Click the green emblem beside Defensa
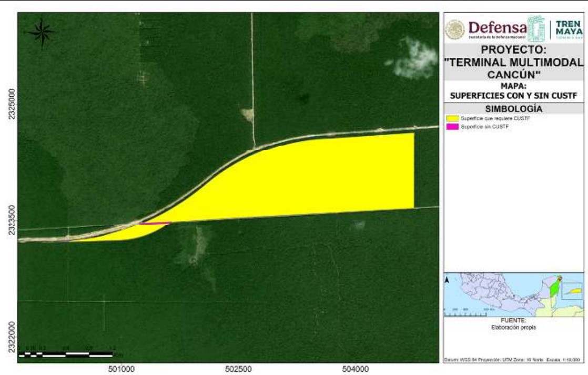588x375 pixels. point(536,29)
